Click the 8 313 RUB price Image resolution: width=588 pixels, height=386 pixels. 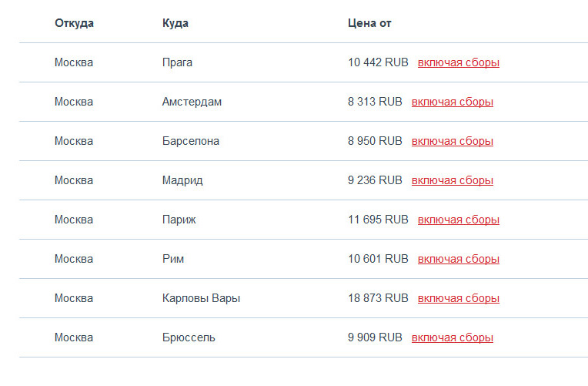375,102
